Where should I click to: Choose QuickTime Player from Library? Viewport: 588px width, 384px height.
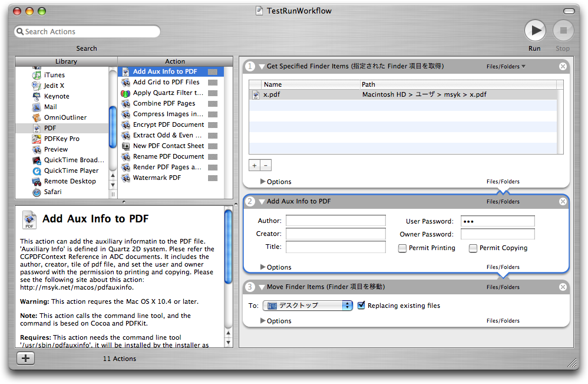click(71, 170)
